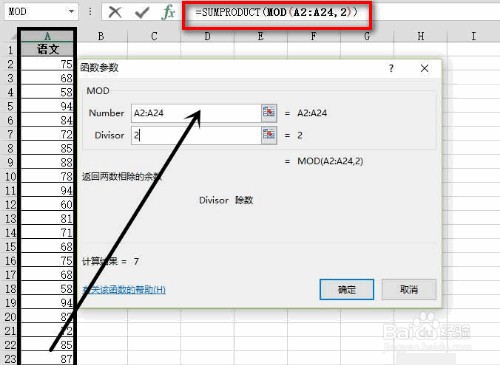Close the function arguments dialog
Screen dimensions: 500x365
click(x=424, y=68)
